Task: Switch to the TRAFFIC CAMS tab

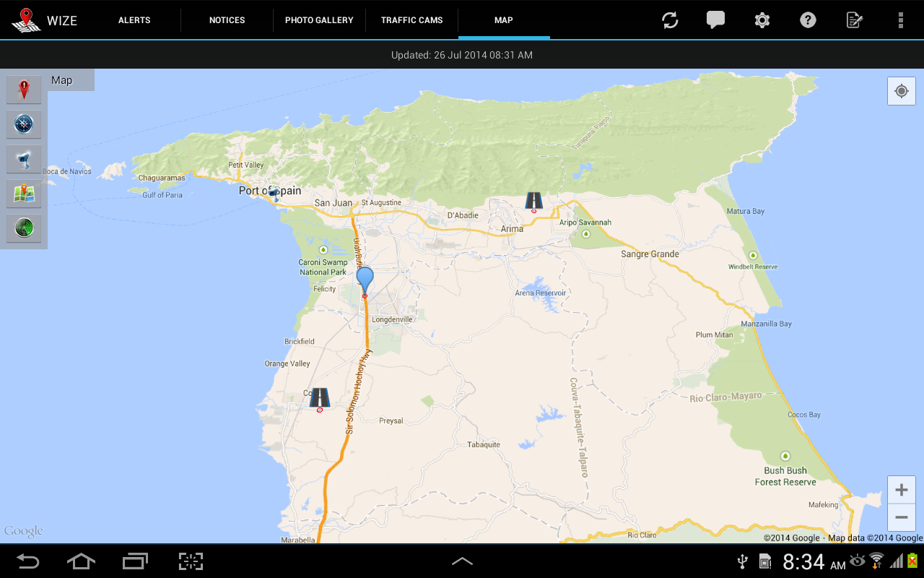Action: (412, 20)
